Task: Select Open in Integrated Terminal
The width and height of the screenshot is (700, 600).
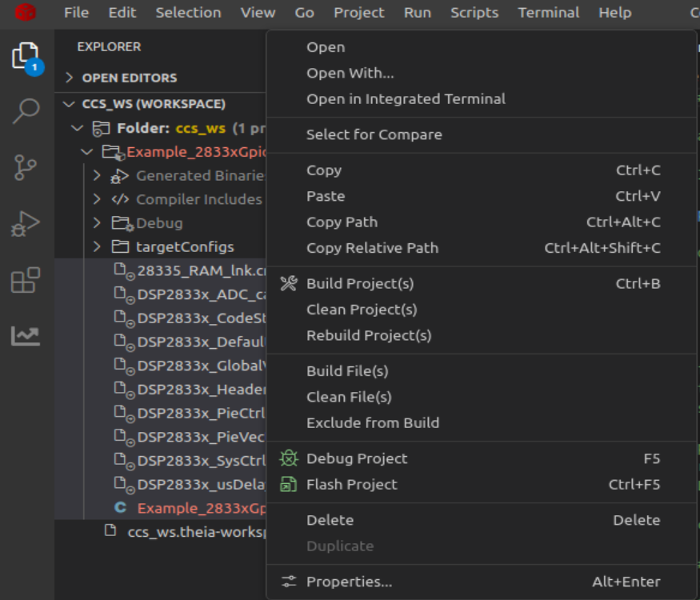Action: pos(482,98)
